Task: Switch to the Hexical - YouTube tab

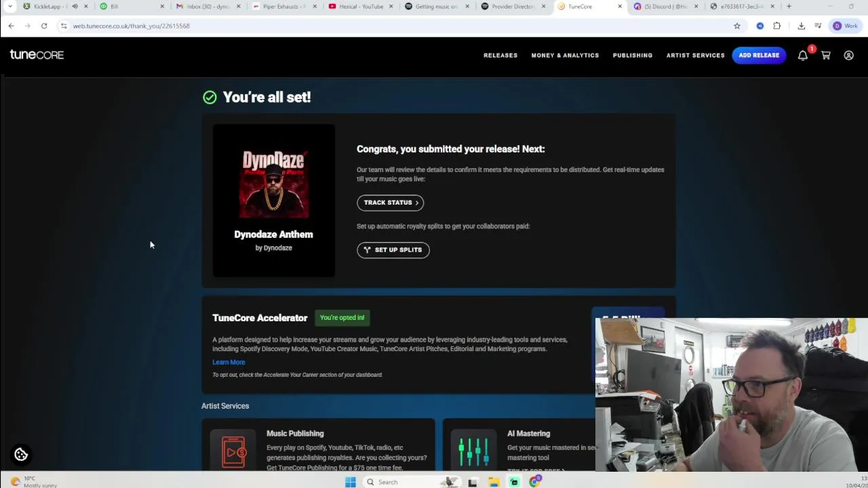Action: pos(359,6)
